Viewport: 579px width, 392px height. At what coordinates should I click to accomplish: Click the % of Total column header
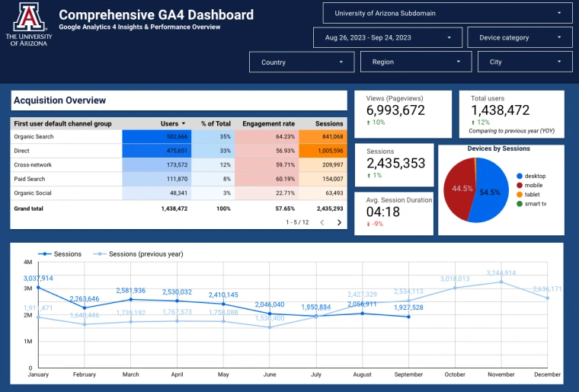(x=216, y=123)
